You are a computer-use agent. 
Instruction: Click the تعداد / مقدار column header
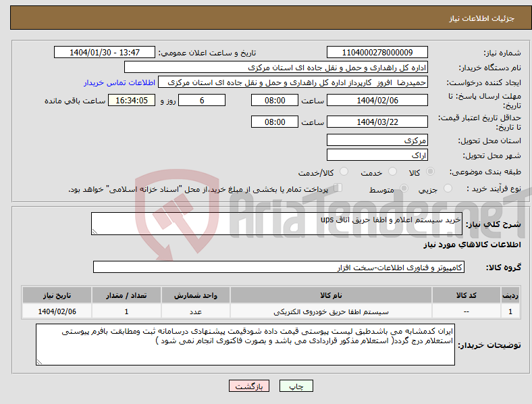pos(126,295)
